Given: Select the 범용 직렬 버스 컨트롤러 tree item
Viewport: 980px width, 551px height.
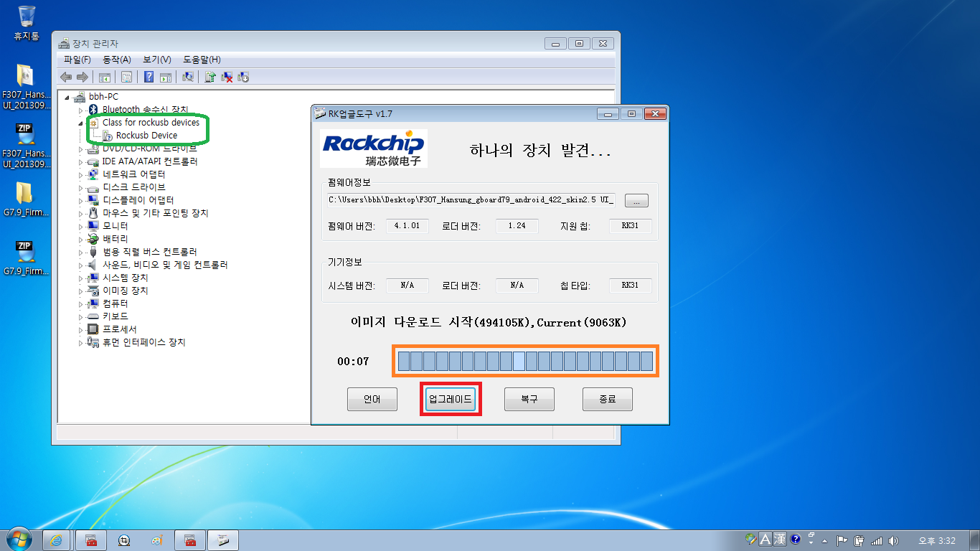Looking at the screenshot, I should coord(150,252).
